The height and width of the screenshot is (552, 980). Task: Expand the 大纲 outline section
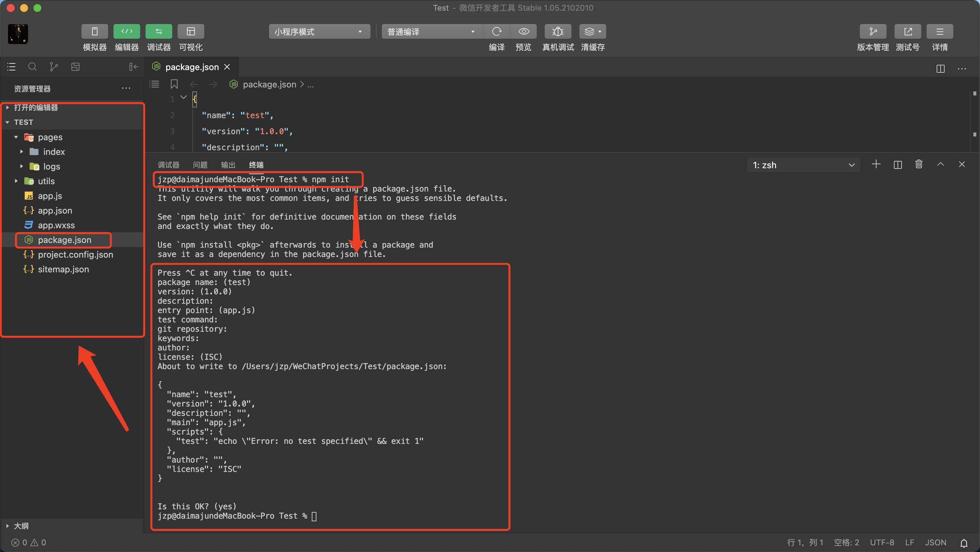tap(72, 526)
